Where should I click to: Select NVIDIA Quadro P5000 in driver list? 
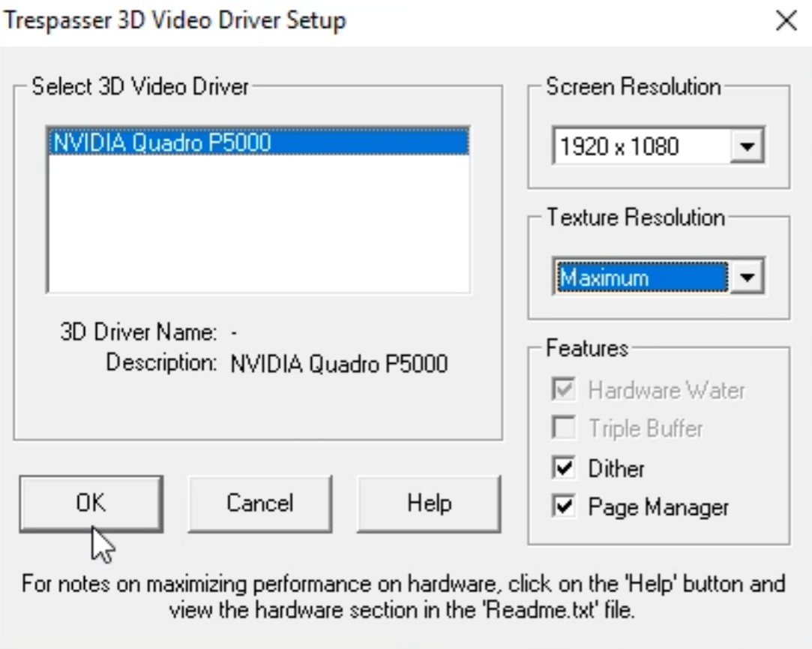pyautogui.click(x=161, y=142)
